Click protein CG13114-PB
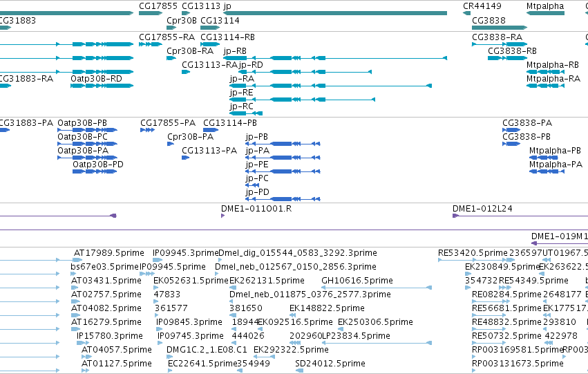The height and width of the screenshot is (374, 588). tap(230, 123)
